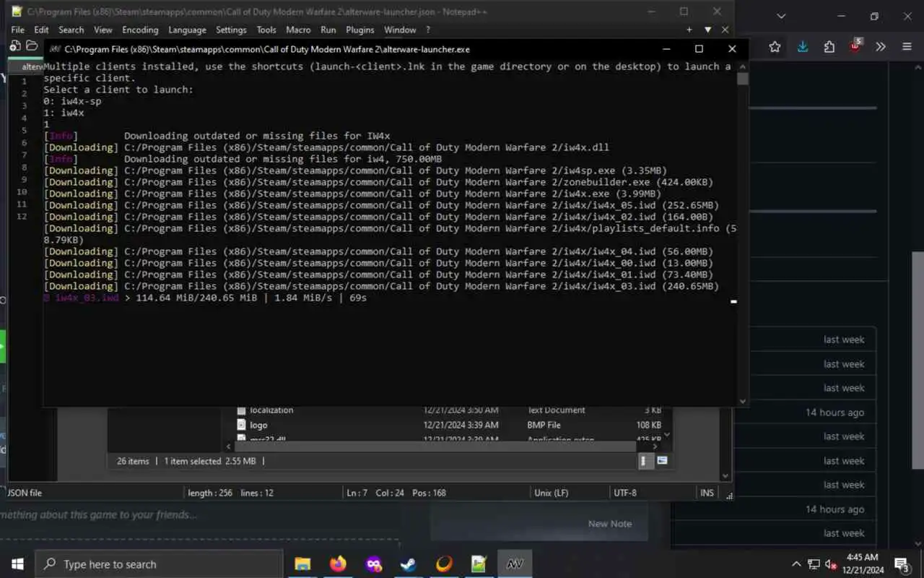This screenshot has height=578, width=924.
Task: Click the Notepad++ add tab plus icon
Action: (x=689, y=30)
